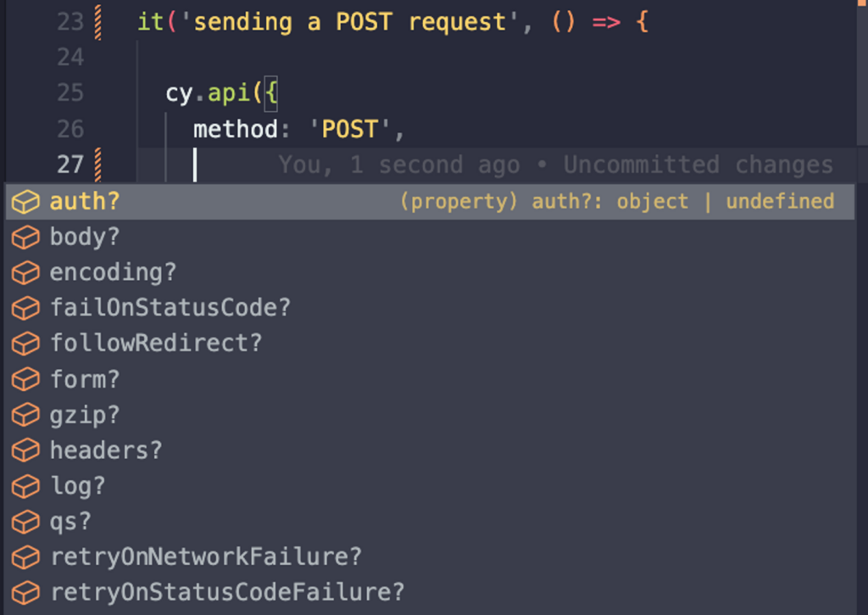Viewport: 868px width, 615px height.
Task: Click the cube icon beside auth? suggestion
Action: pos(25,202)
